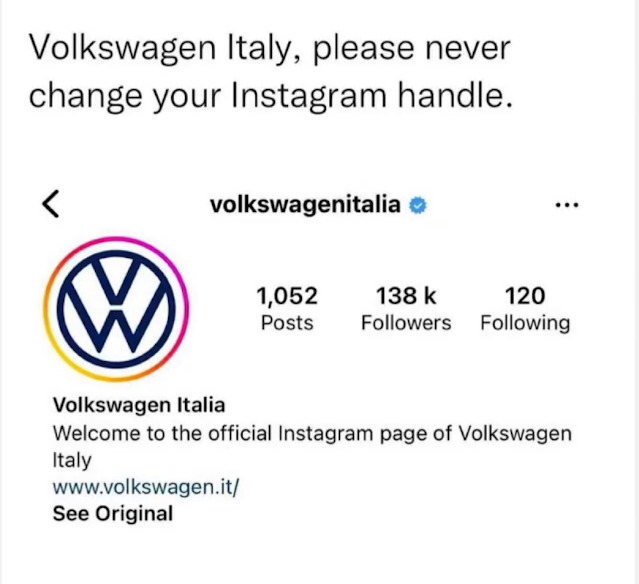The width and height of the screenshot is (639, 584).
Task: Click the line "change your Instagram handle."
Action: pos(271,96)
